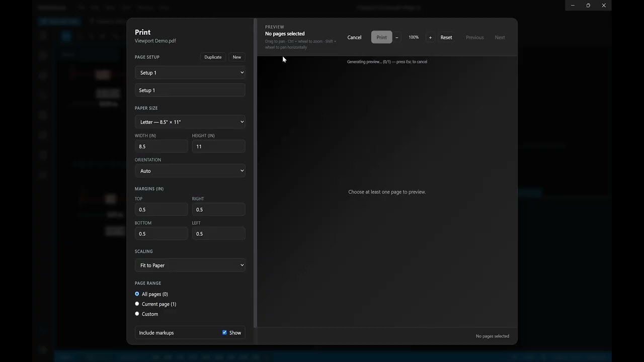Click the Right margin field
The image size is (644, 362).
click(218, 210)
